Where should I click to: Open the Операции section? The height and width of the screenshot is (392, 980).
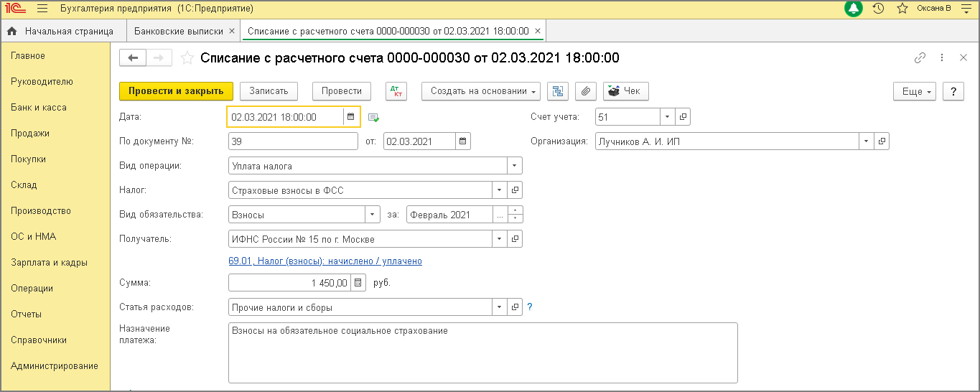click(x=32, y=289)
